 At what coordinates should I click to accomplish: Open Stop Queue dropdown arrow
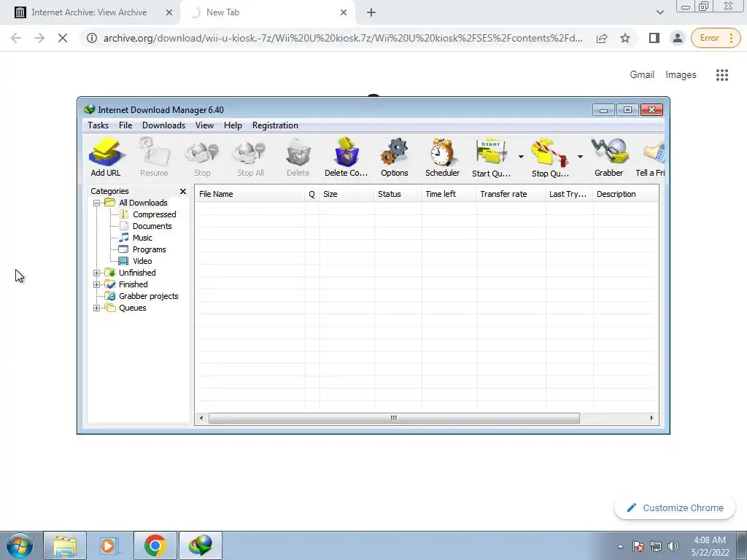click(580, 156)
